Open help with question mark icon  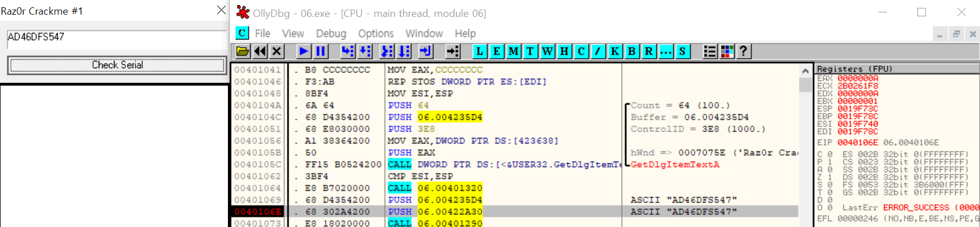click(744, 52)
